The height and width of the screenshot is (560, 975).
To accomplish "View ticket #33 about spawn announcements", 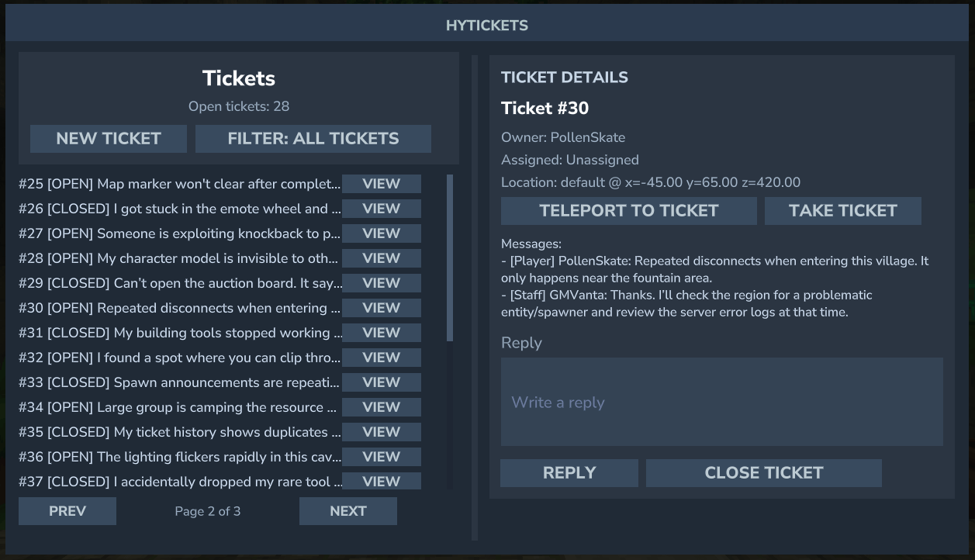I will 381,382.
